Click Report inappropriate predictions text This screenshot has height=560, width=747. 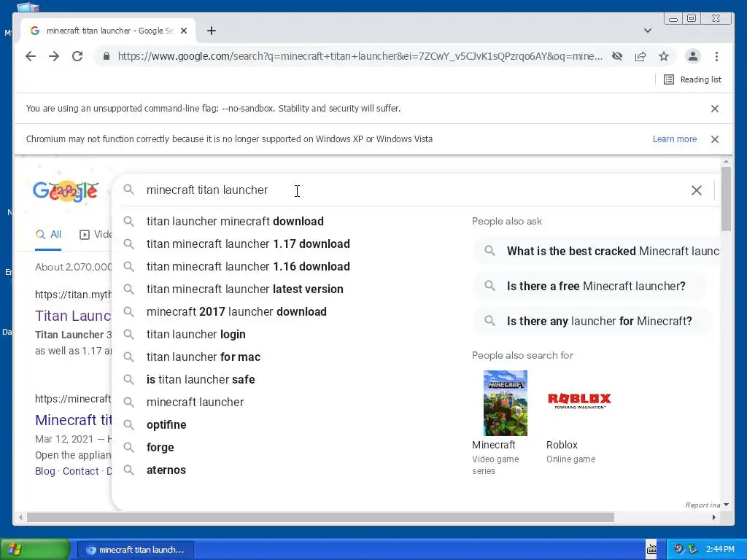703,505
